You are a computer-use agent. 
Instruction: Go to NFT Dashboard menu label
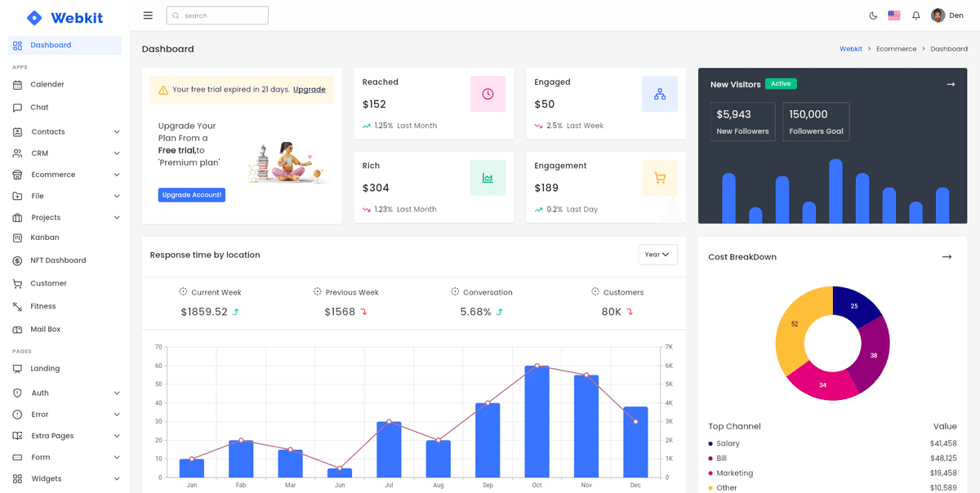click(58, 260)
